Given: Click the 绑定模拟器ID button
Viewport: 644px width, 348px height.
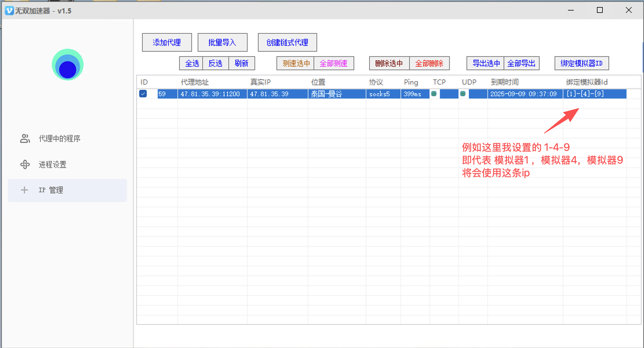Looking at the screenshot, I should click(581, 63).
